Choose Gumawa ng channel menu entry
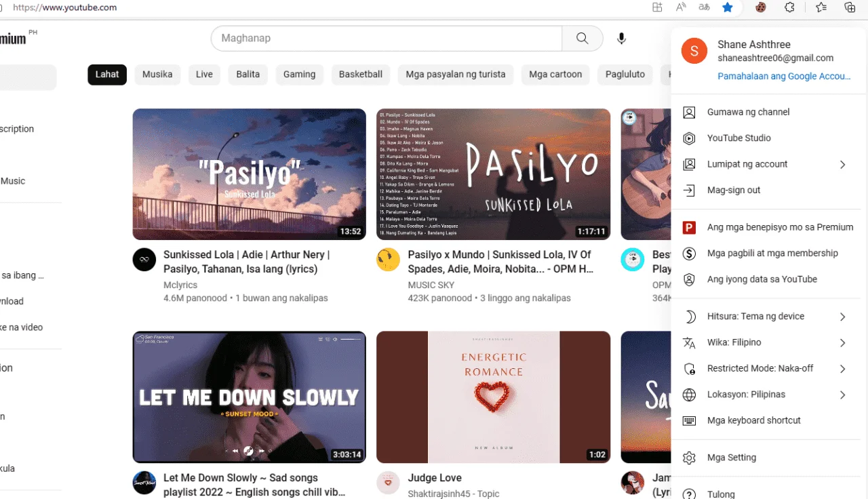 (x=770, y=113)
